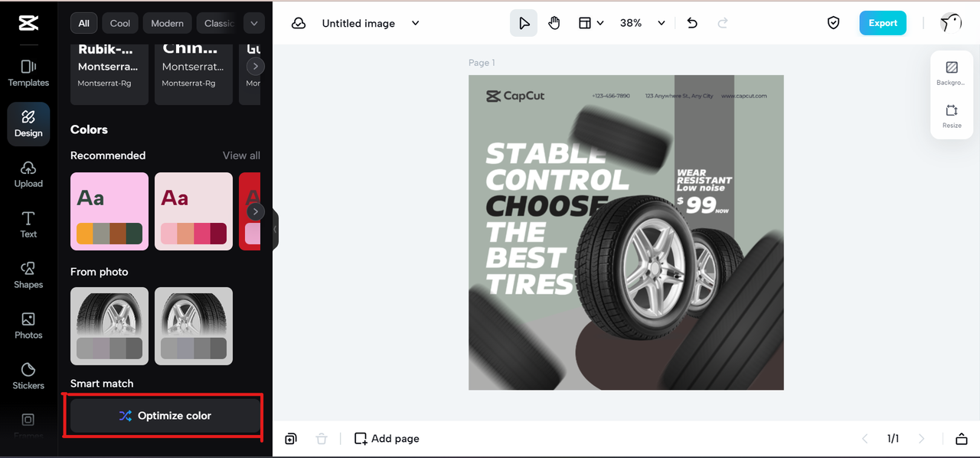Apply first From photo tire palette
Image resolution: width=980 pixels, height=458 pixels.
point(109,326)
